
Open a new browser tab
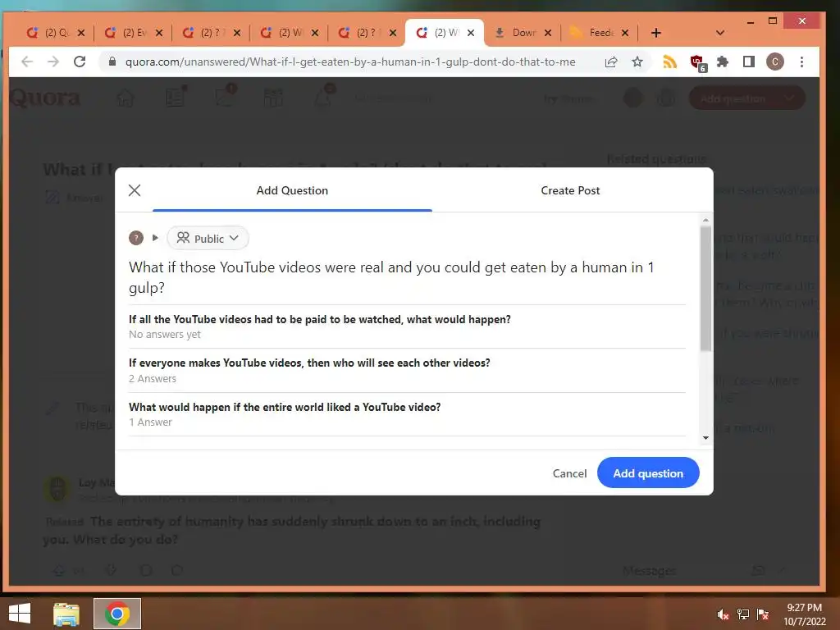(x=655, y=33)
